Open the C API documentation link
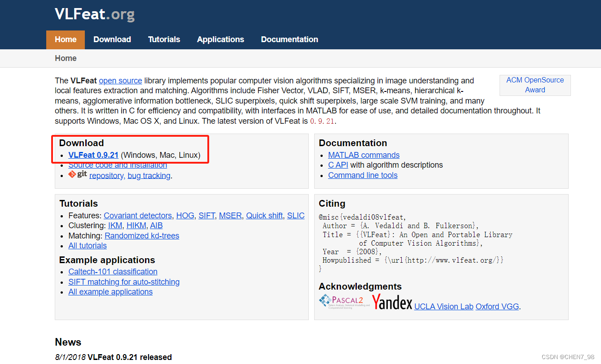Viewport: 601px width, 364px height. click(338, 165)
